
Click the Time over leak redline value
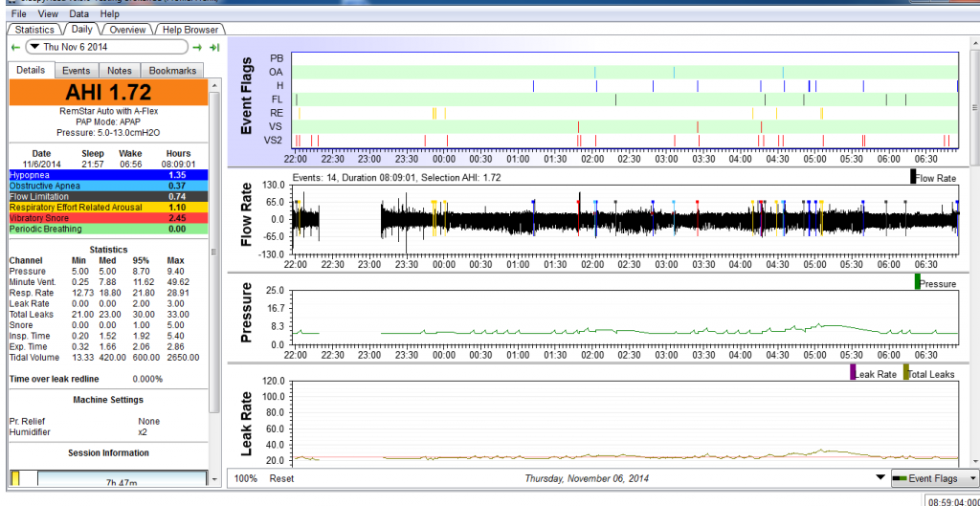pyautogui.click(x=147, y=379)
